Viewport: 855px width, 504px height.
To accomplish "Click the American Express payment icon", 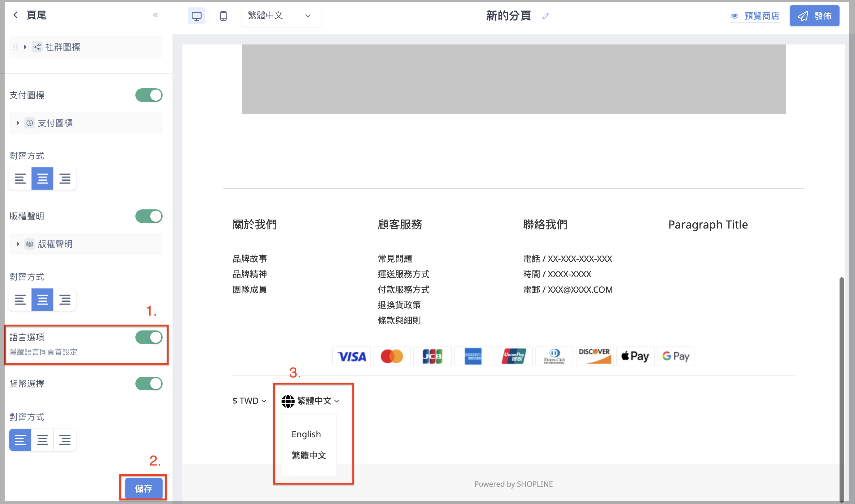I will [473, 356].
